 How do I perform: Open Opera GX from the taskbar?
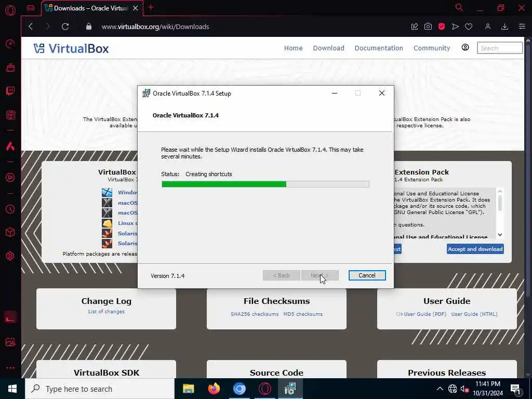(265, 389)
